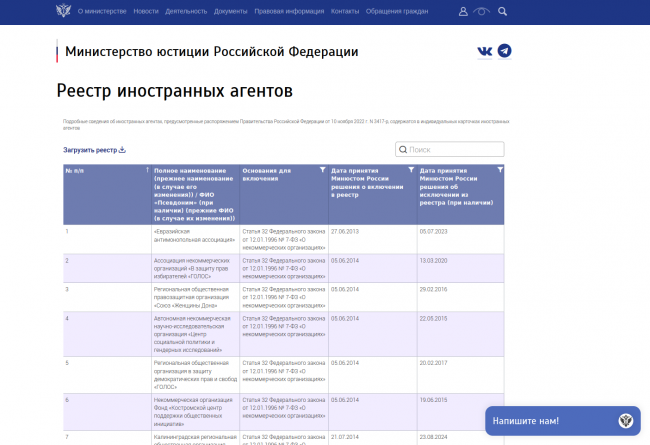Open the Деятельность menu

pos(186,11)
